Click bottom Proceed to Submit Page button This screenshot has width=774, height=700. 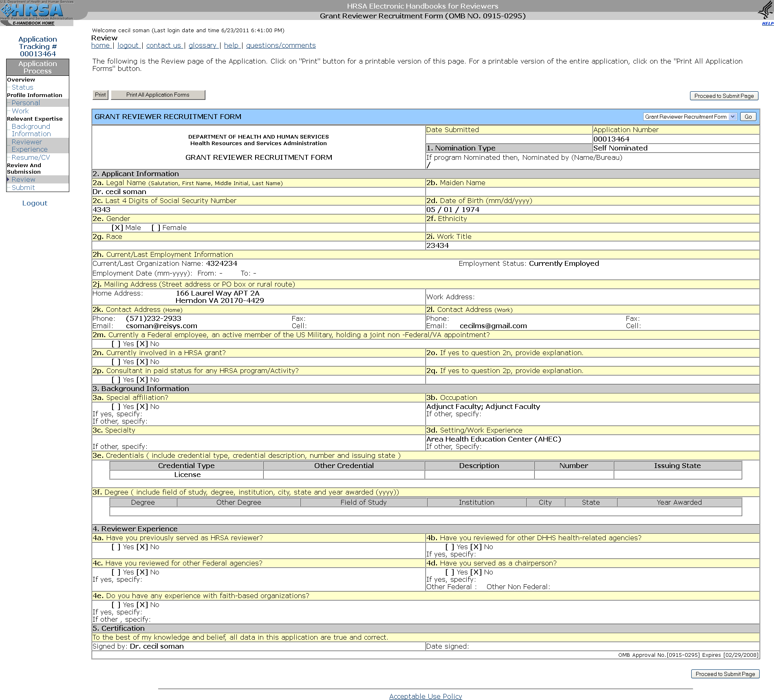tap(725, 674)
